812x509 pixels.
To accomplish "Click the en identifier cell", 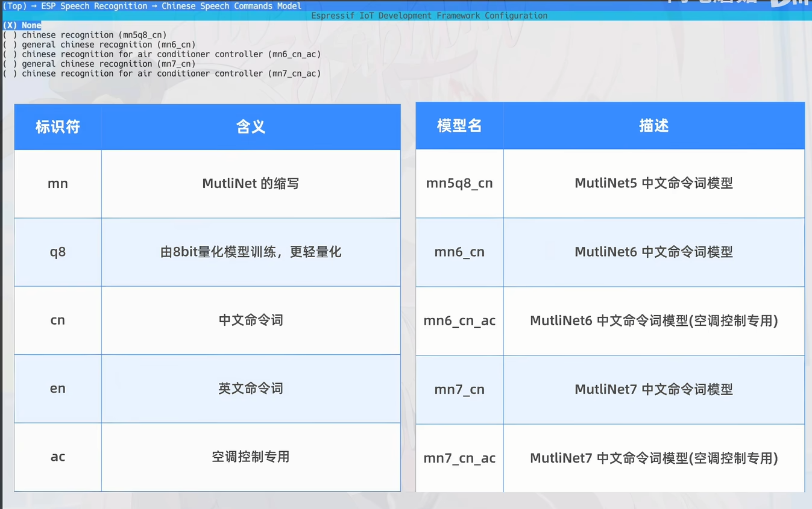I will [x=58, y=389].
